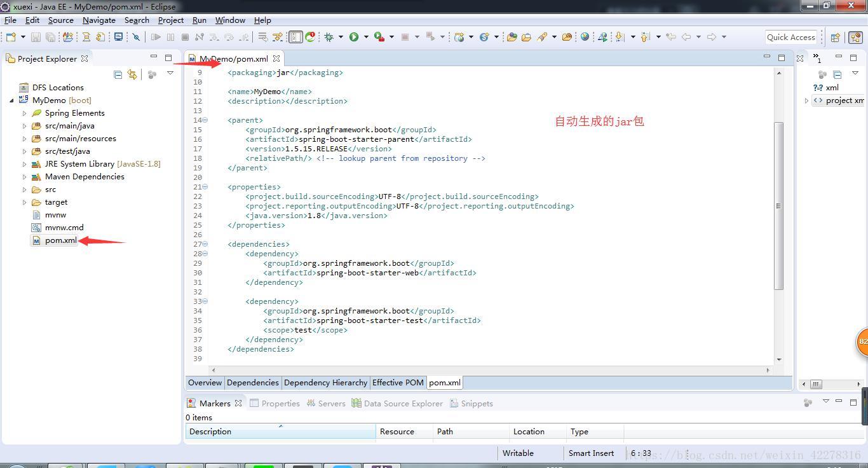Screen dimensions: 868x468
Task: Click the Description column header
Action: pos(280,432)
